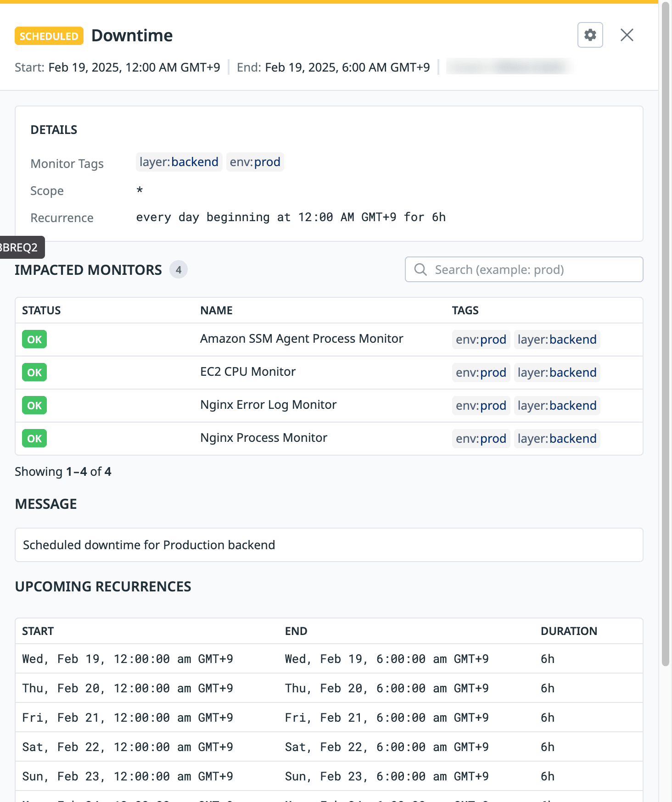Click layer:backend tag on EC2 CPU Monitor row

[557, 373]
